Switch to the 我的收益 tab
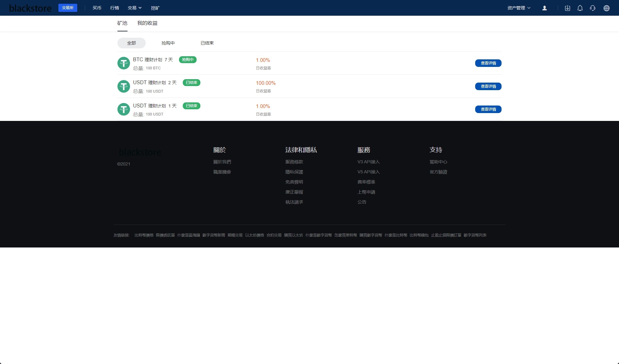The height and width of the screenshot is (364, 619). pyautogui.click(x=148, y=23)
